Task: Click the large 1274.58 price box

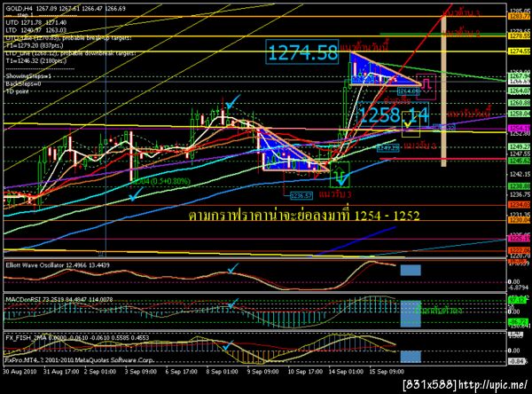Action: 302,52
